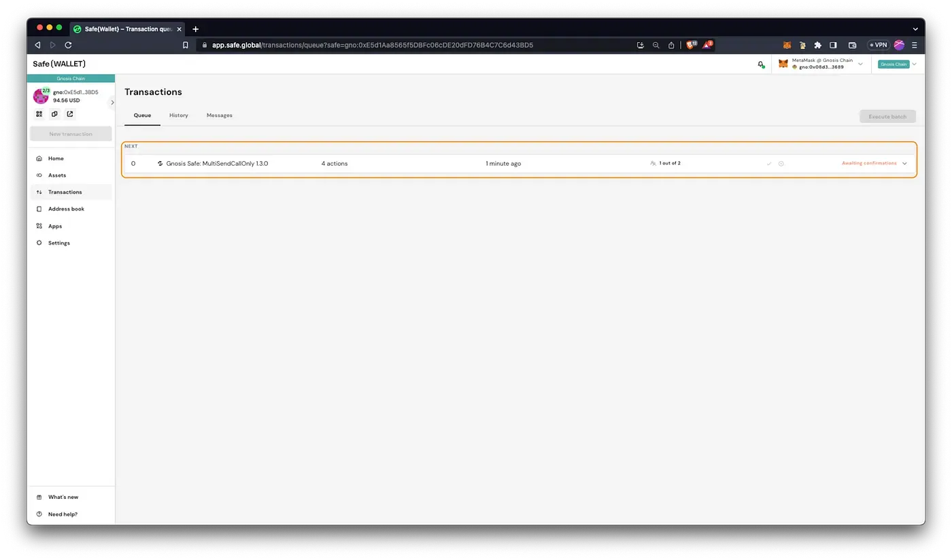Click the zoom magnifier in address bar

[656, 45]
